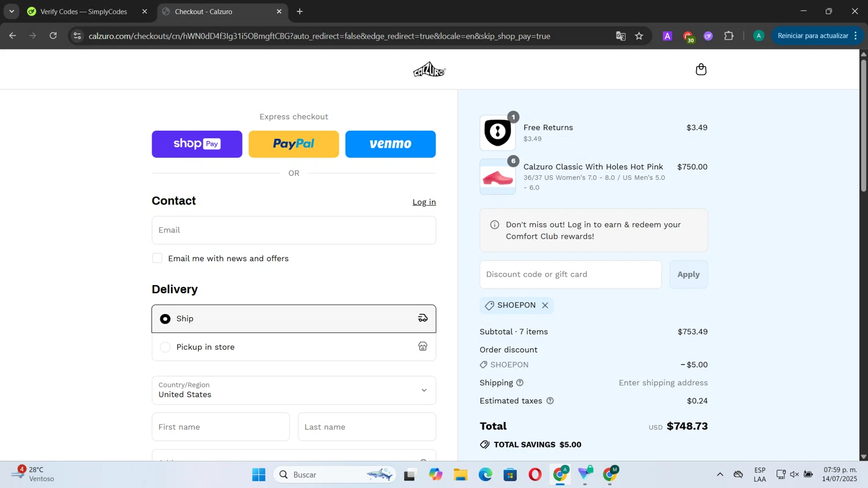
Task: Click the estimated taxes help icon
Action: point(550,401)
